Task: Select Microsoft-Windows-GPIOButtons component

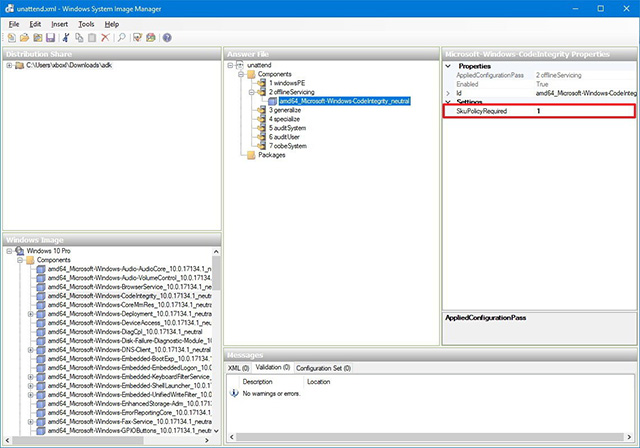Action: (x=129, y=430)
